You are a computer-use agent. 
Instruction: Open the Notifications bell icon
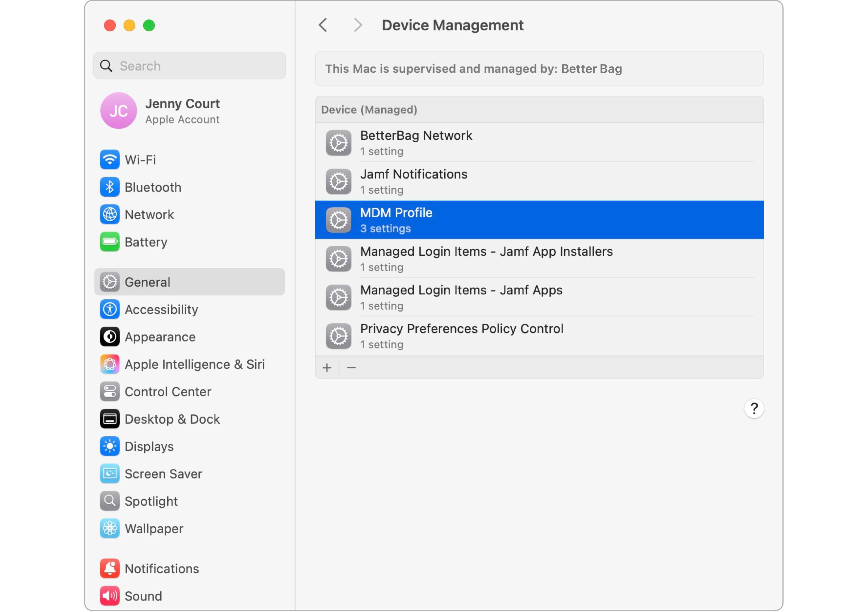click(x=110, y=569)
